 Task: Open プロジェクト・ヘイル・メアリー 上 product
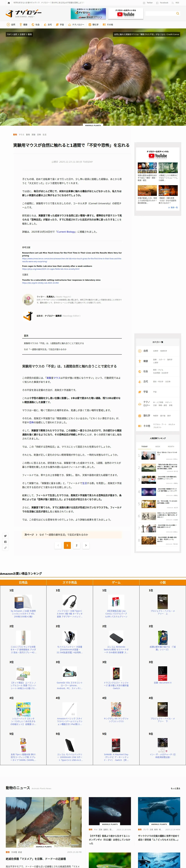[x=163, y=605]
